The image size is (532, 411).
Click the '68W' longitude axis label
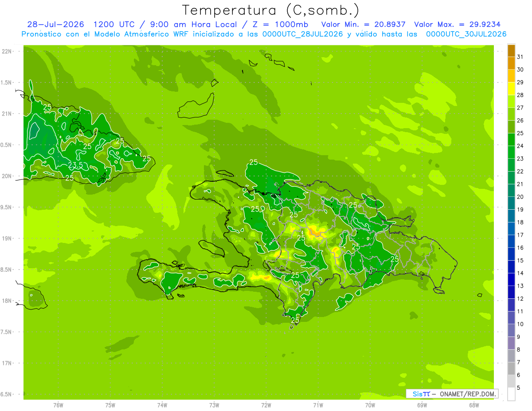(x=474, y=405)
